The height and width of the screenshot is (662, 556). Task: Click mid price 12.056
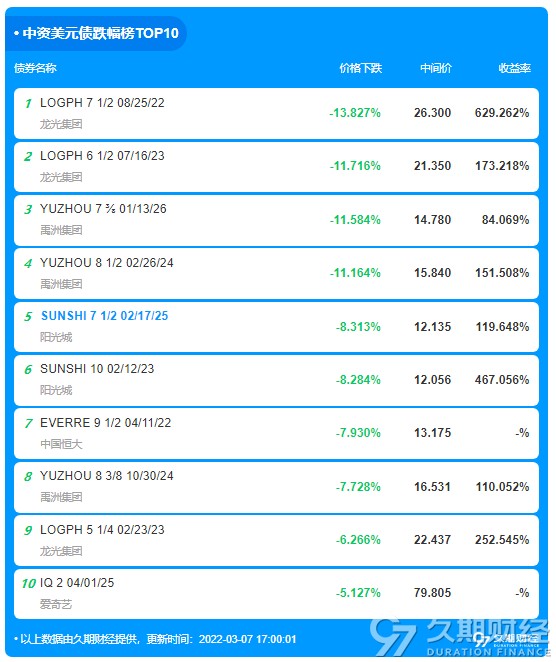click(432, 380)
